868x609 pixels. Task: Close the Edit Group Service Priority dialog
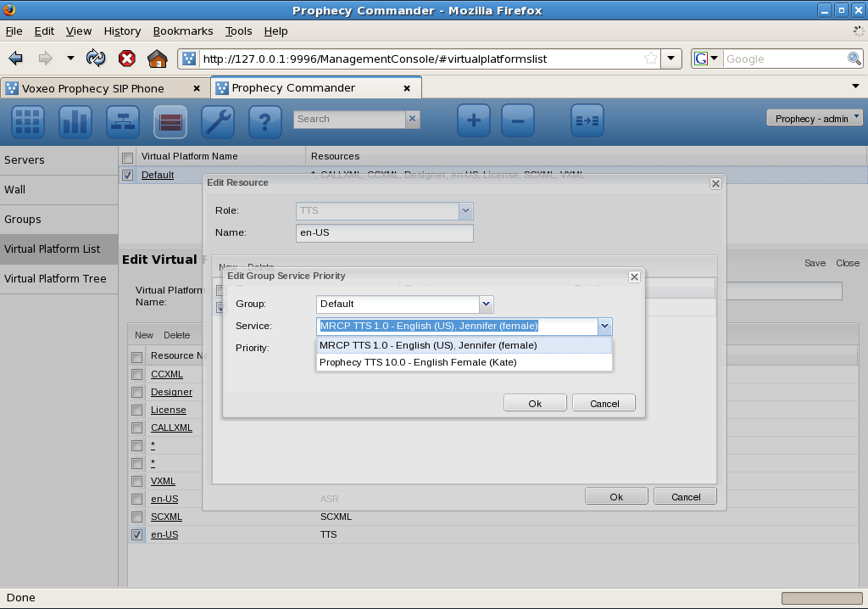coord(634,277)
